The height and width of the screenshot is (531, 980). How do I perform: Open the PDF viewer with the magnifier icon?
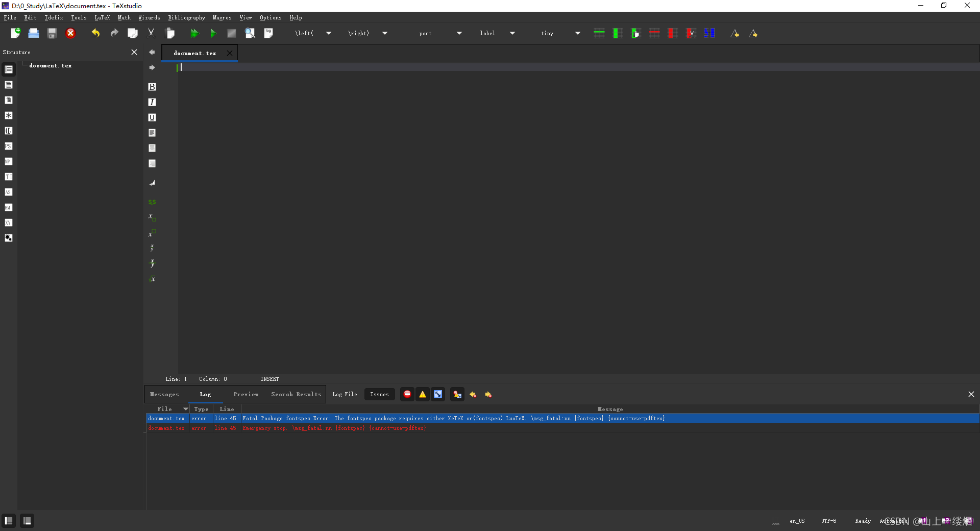(x=250, y=33)
